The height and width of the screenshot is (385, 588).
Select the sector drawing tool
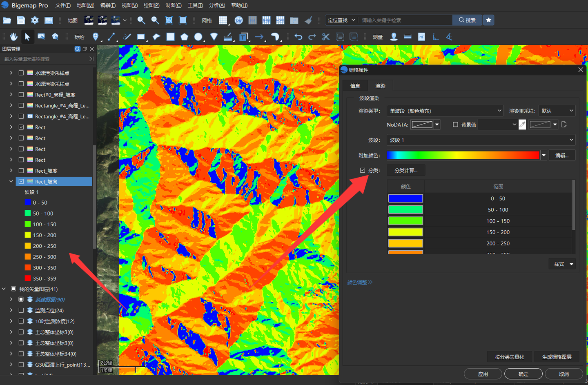pos(214,37)
